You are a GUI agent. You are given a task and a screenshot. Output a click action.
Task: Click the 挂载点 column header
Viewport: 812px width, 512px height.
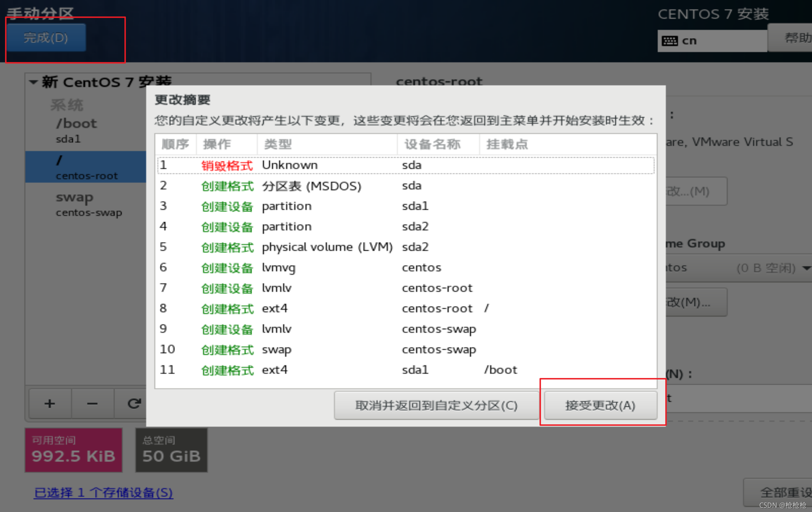click(568, 144)
